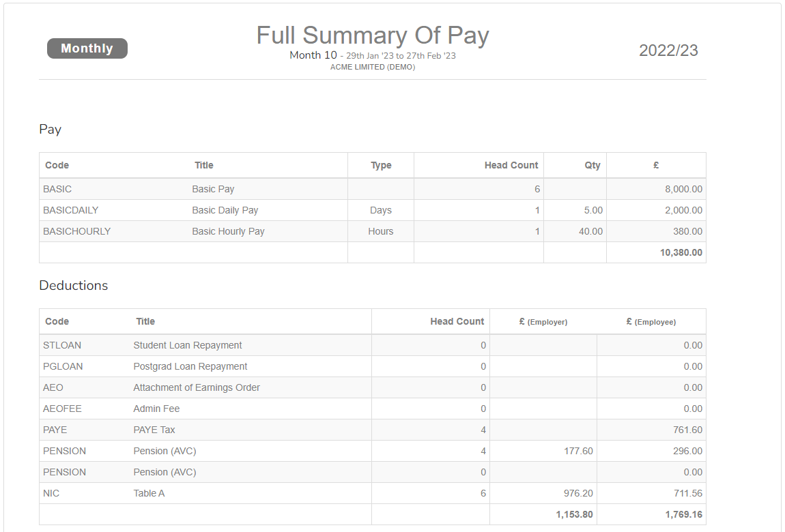Screen dimensions: 785x532
Task: Select the BASIC pay code row
Action: 57,189
